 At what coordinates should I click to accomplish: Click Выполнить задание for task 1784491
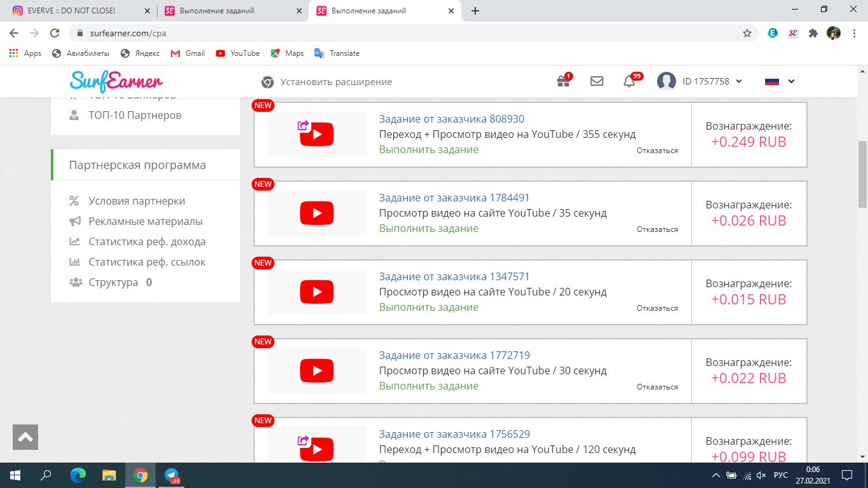(x=429, y=228)
